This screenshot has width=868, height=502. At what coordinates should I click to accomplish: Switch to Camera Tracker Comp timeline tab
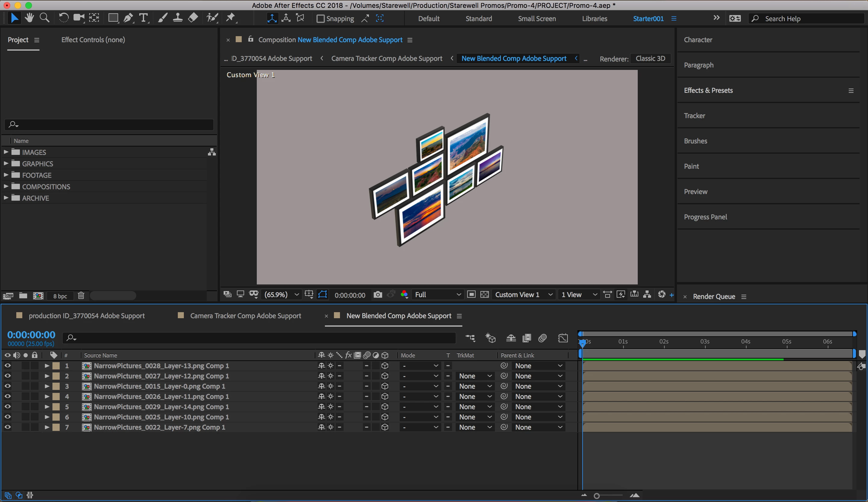(245, 316)
